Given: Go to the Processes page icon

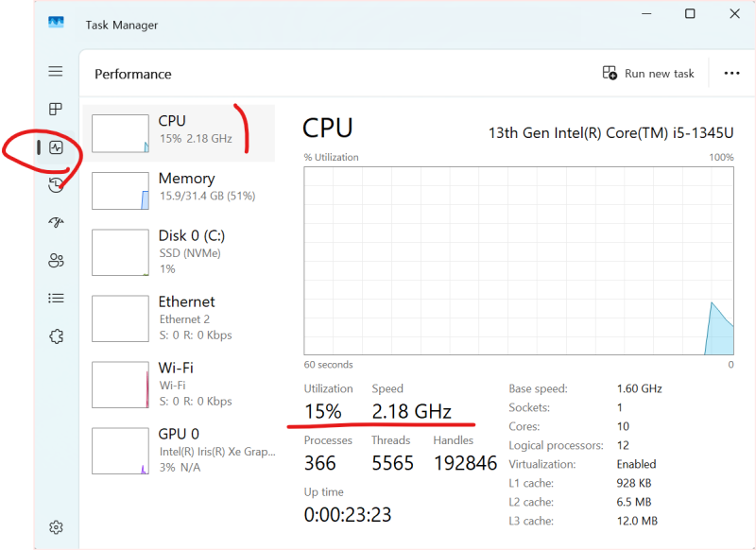Looking at the screenshot, I should tap(56, 109).
